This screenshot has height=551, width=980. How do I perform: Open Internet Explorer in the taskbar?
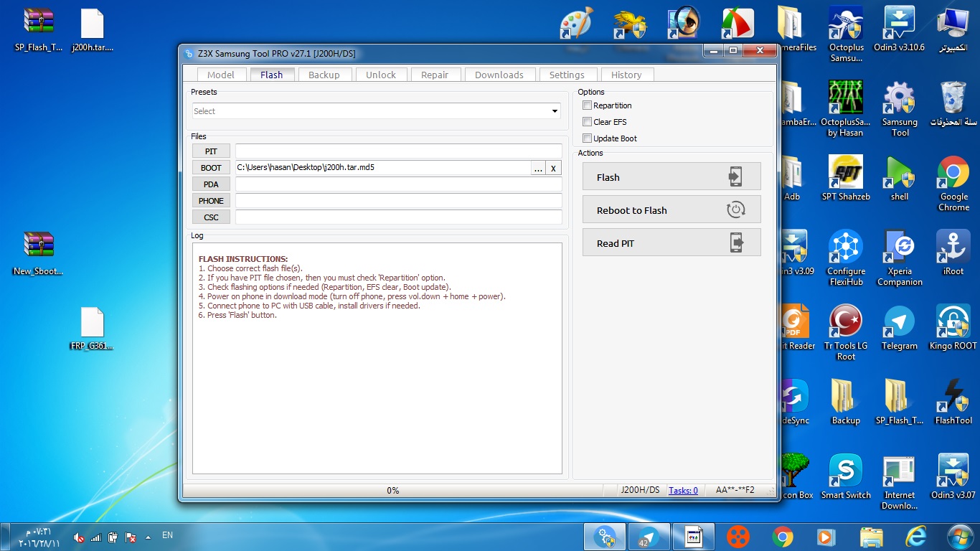(916, 537)
